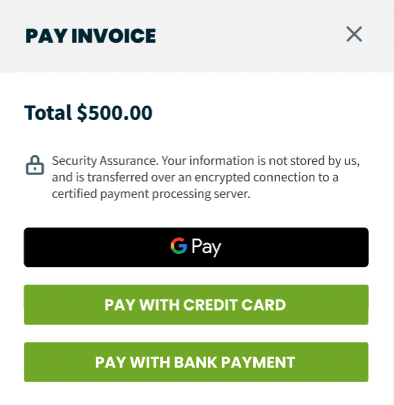The image size is (394, 405).
Task: Click the Pay Invoice heading
Action: [x=91, y=36]
